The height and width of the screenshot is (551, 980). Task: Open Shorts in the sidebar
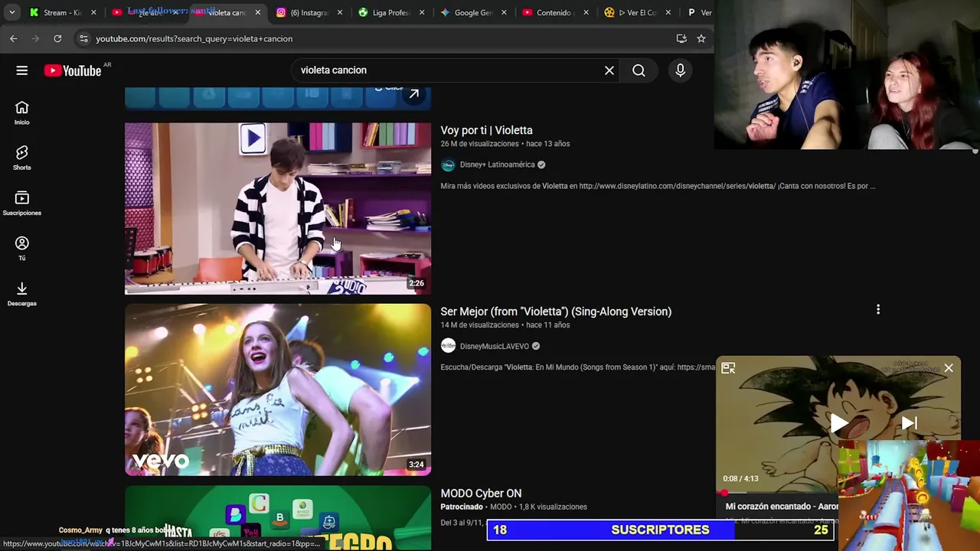click(22, 158)
